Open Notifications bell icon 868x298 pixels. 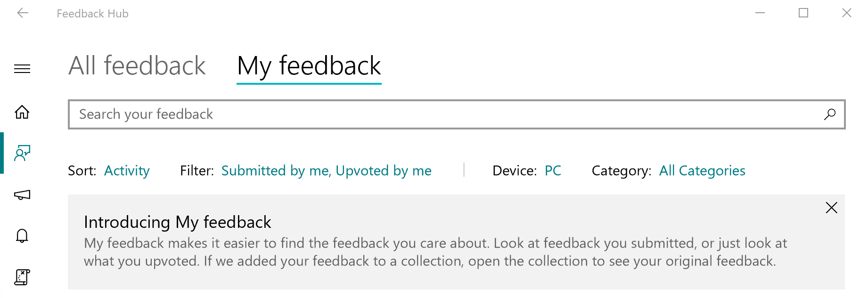click(x=22, y=235)
